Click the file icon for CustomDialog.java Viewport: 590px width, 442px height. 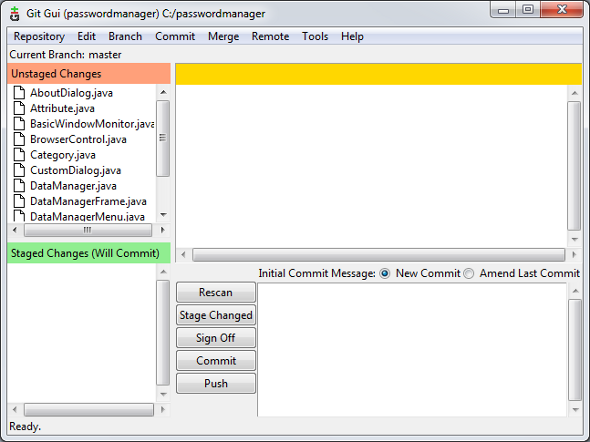click(x=19, y=170)
